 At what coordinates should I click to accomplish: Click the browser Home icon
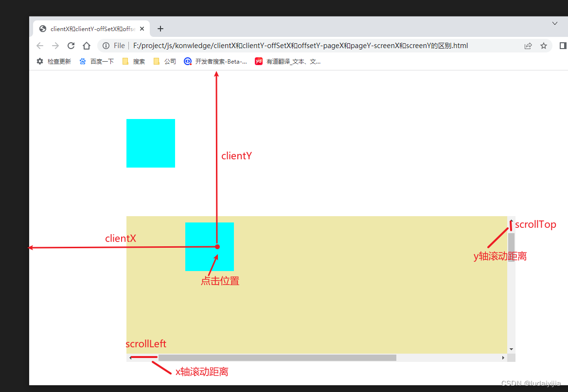click(87, 45)
